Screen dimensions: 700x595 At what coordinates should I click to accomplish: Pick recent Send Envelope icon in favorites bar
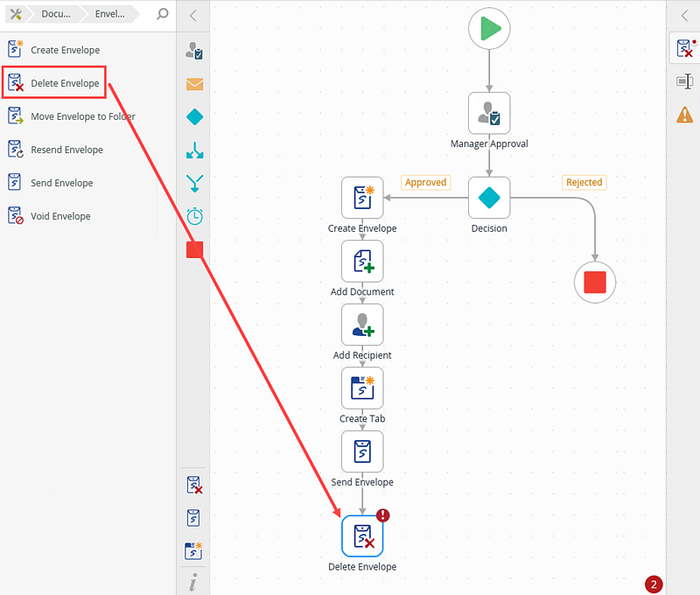[193, 518]
